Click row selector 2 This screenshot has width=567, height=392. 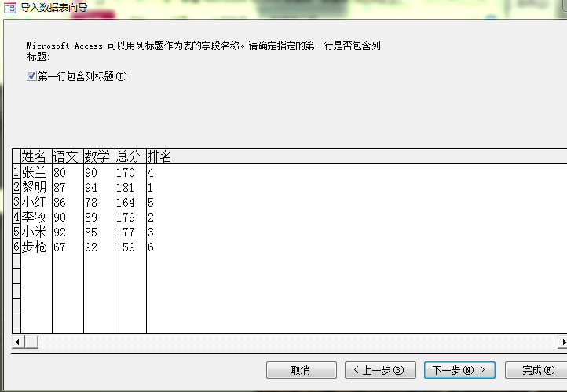(x=16, y=187)
